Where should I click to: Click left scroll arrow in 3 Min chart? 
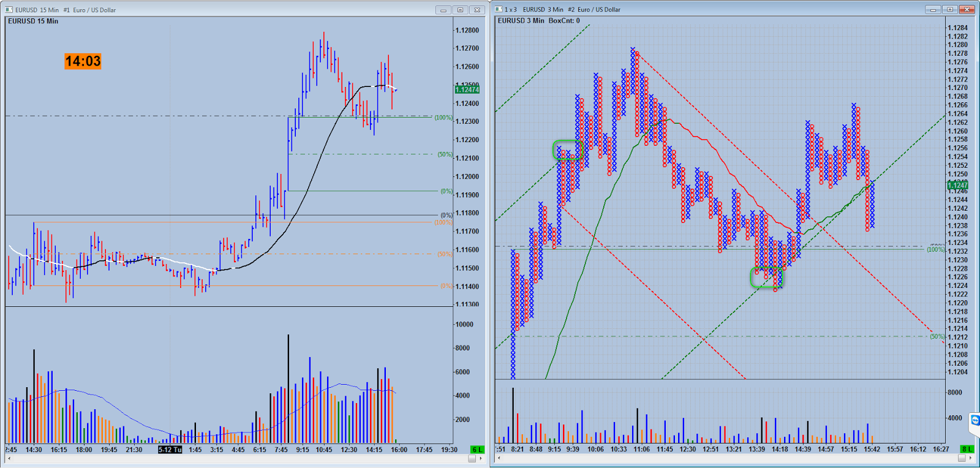tap(499, 458)
